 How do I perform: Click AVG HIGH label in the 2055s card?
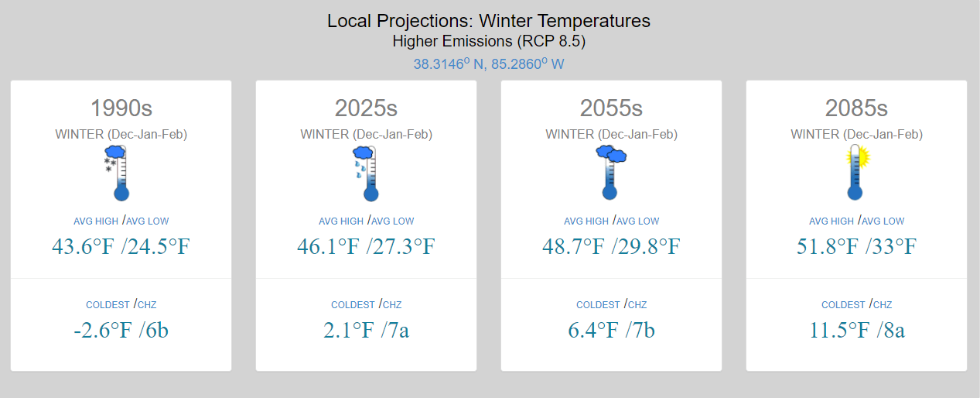click(586, 221)
